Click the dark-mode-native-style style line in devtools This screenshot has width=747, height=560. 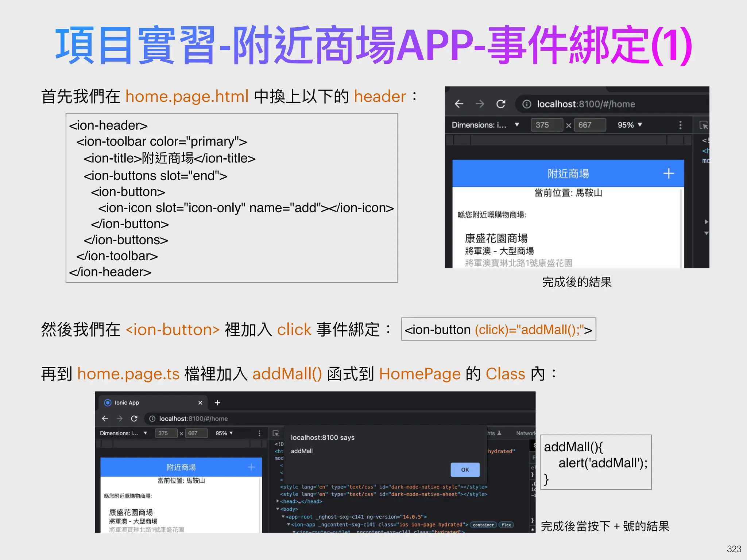click(x=383, y=487)
